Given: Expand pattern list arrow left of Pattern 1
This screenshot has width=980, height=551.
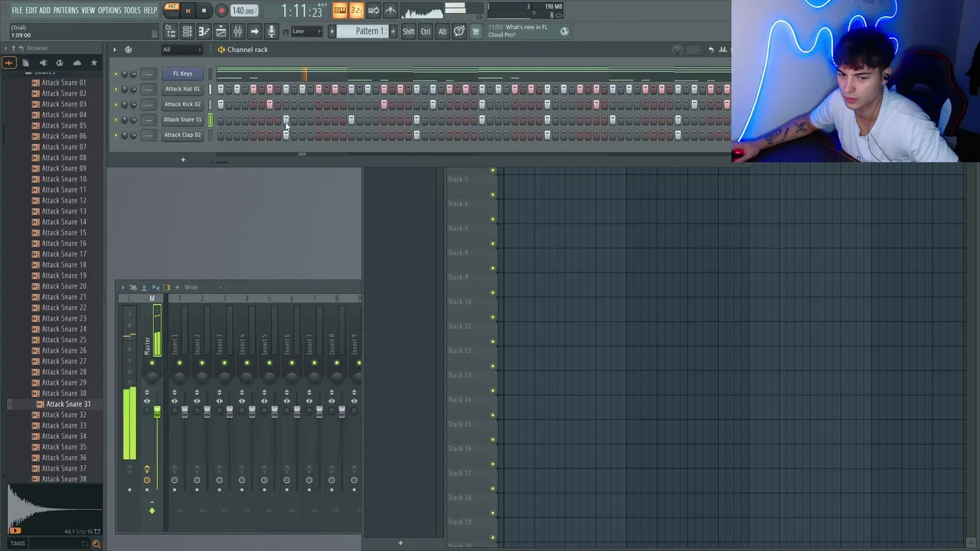Looking at the screenshot, I should pyautogui.click(x=332, y=31).
